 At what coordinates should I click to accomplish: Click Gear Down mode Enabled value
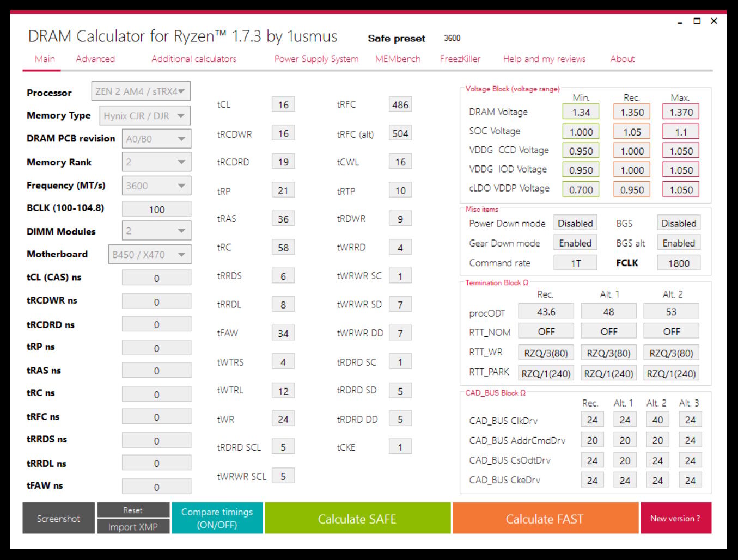(x=575, y=243)
